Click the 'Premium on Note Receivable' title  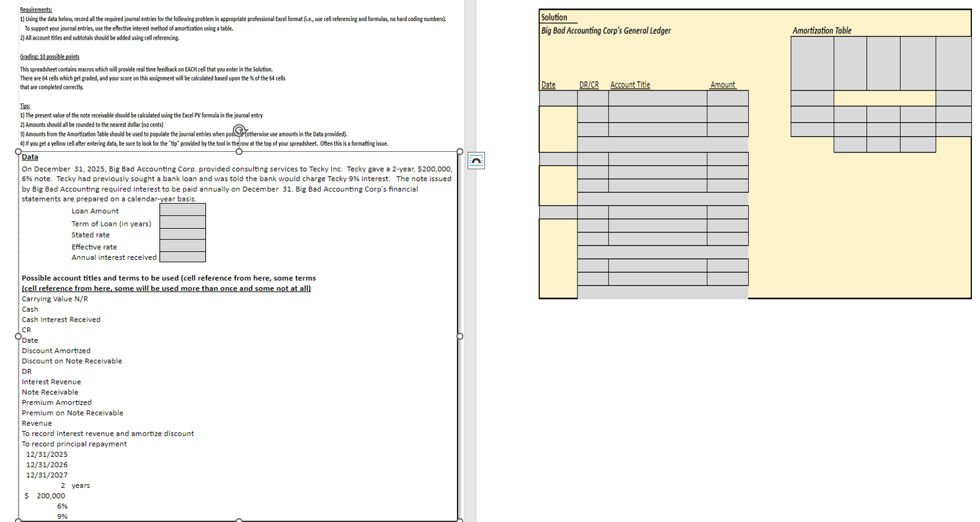pos(73,413)
